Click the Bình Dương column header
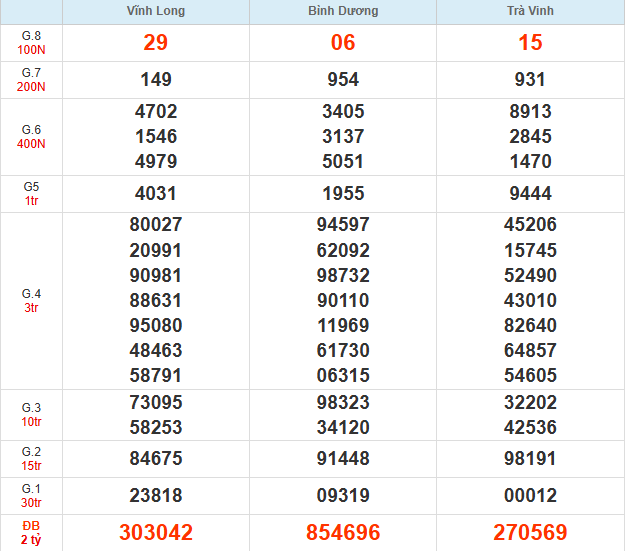The image size is (625, 551). pyautogui.click(x=343, y=11)
